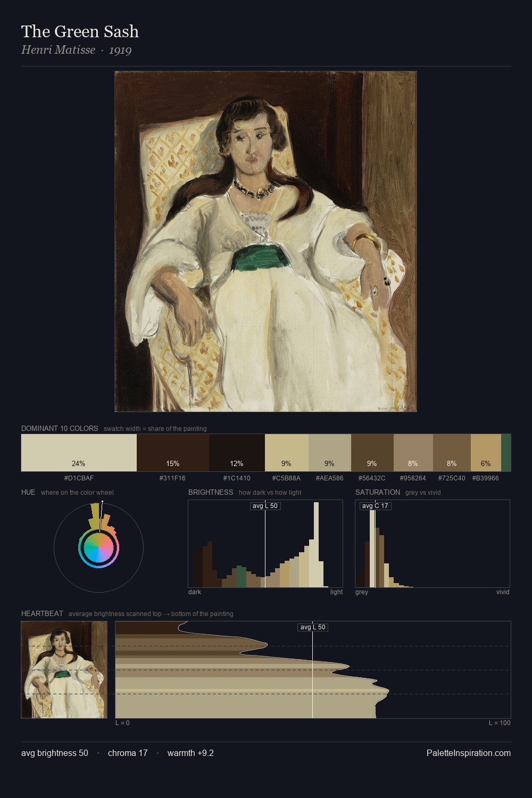The height and width of the screenshot is (798, 532).
Task: Click the 'avg L 50' label in heartbeat chart
Action: click(x=313, y=627)
